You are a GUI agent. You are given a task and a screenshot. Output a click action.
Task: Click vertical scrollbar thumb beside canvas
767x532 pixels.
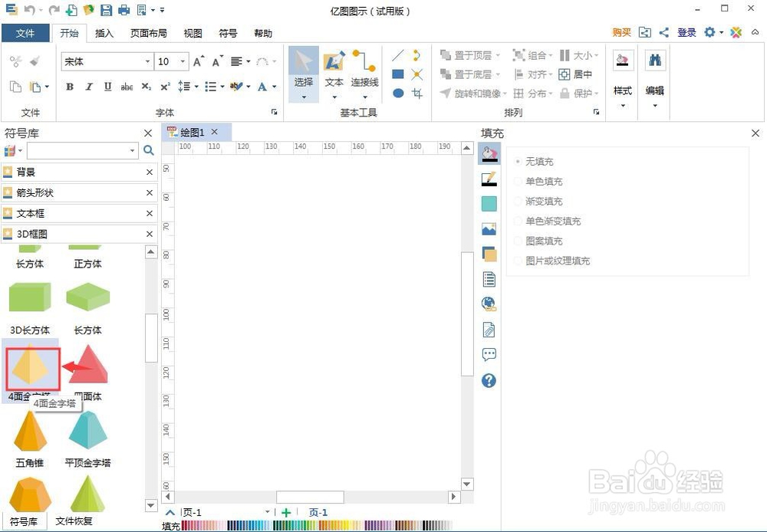click(x=467, y=314)
